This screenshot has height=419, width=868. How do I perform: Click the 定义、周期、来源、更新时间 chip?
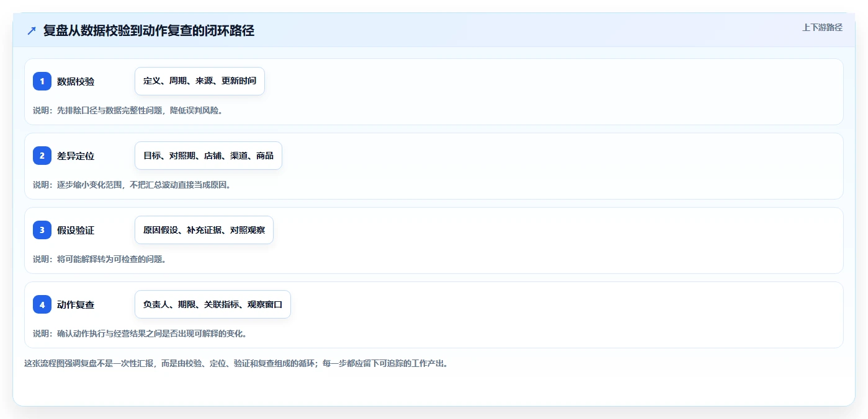click(x=200, y=81)
